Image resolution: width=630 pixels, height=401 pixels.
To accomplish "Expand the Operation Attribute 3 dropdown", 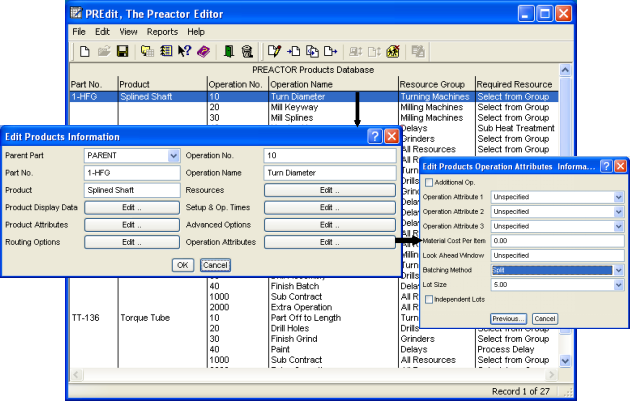I will pos(618,226).
